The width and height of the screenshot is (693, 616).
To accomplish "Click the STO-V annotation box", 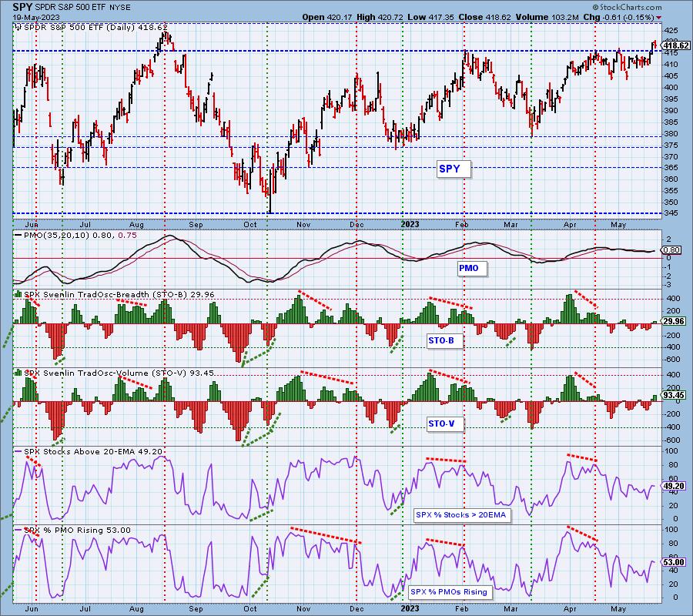I will (445, 423).
